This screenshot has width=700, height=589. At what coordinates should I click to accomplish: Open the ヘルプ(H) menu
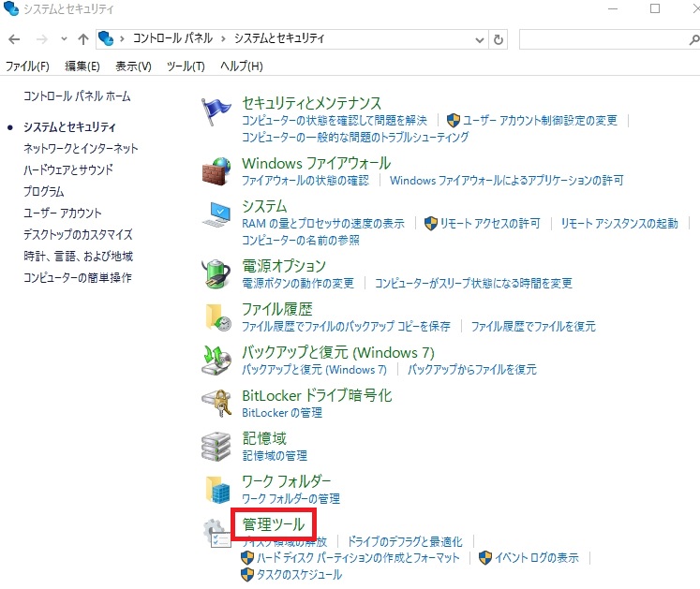242,66
